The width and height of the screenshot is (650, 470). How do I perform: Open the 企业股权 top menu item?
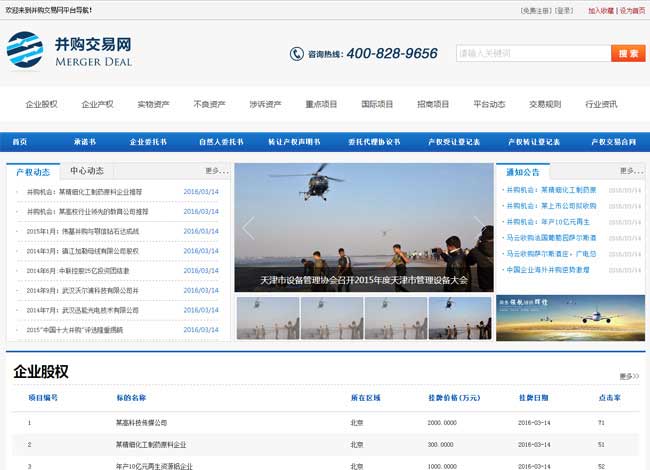pos(41,104)
